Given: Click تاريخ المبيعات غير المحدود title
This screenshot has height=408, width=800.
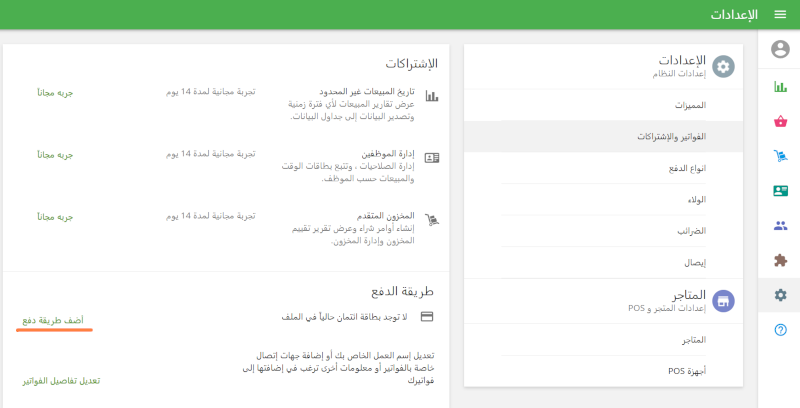Looking at the screenshot, I should (367, 92).
